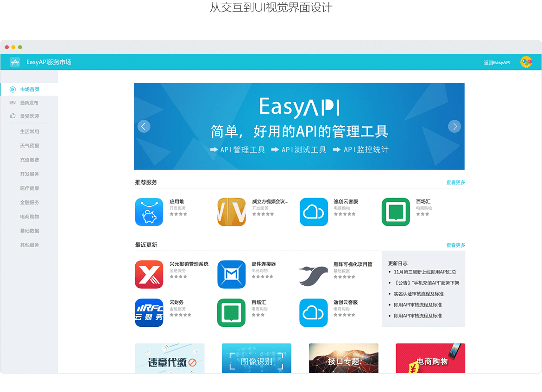This screenshot has width=542, height=392.
Task: Open 逸创云客服 icon under 推荐服务
Action: click(x=314, y=212)
